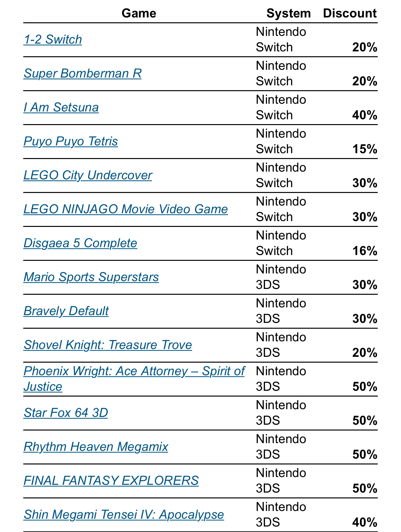The height and width of the screenshot is (532, 401).
Task: Follow the Star Fox 64 3D link
Action: click(x=66, y=413)
